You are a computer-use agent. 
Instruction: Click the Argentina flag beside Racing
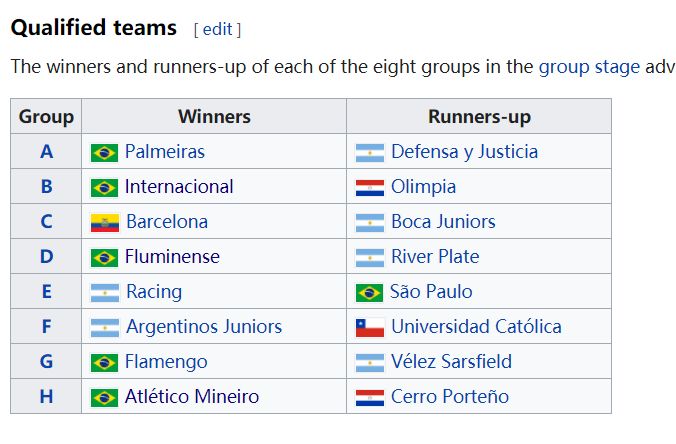(105, 293)
